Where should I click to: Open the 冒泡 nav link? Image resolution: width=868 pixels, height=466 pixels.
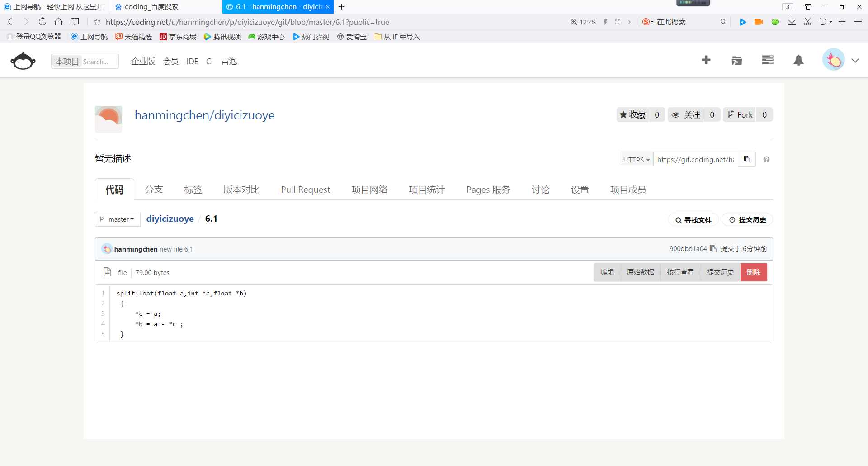(x=229, y=61)
